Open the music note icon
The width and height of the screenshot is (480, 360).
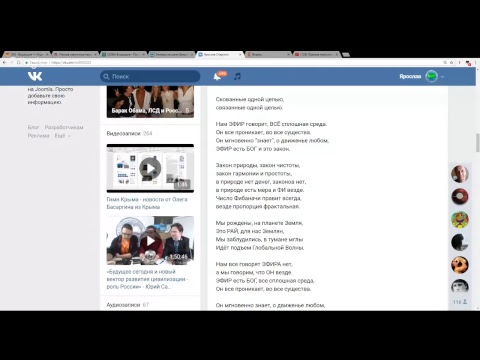click(x=237, y=76)
